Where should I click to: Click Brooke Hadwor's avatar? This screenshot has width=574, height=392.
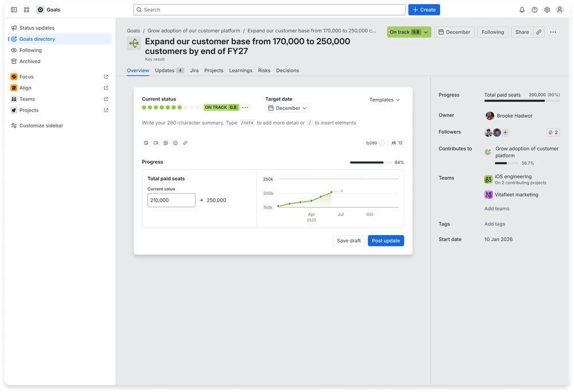tap(490, 116)
